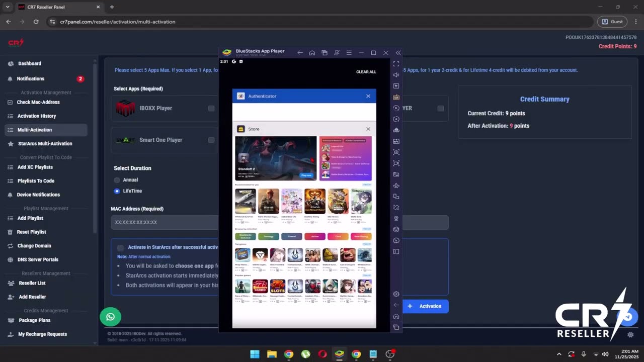Open the Guest profile button in Chrome
The image size is (644, 362).
[612, 22]
